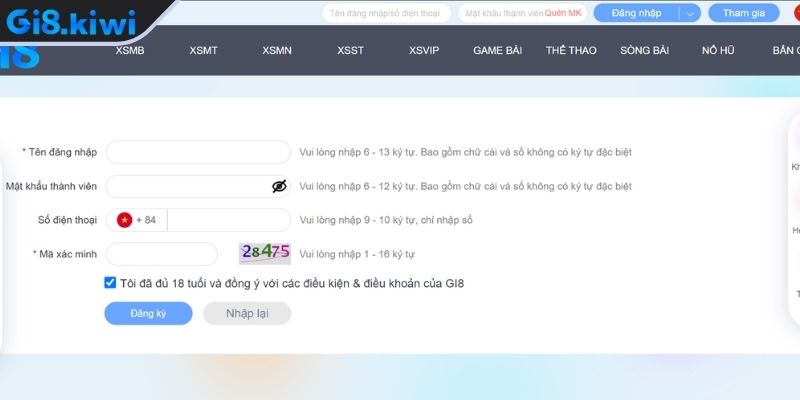Navigate to THỂ THAO

pyautogui.click(x=570, y=50)
